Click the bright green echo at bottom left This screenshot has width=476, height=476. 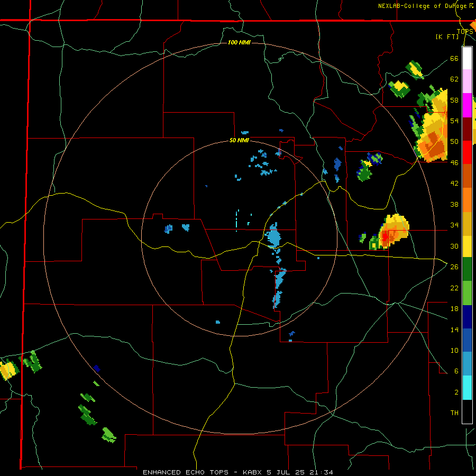pyautogui.click(x=109, y=435)
